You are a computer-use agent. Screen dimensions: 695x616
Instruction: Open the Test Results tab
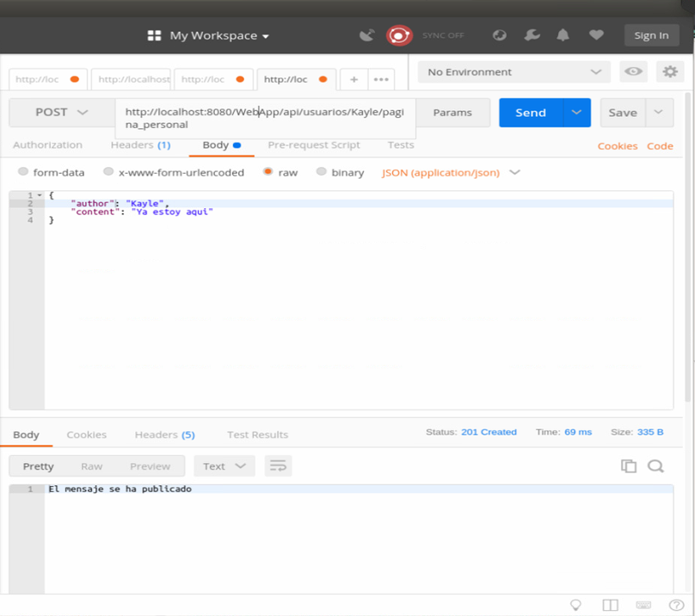coord(257,434)
